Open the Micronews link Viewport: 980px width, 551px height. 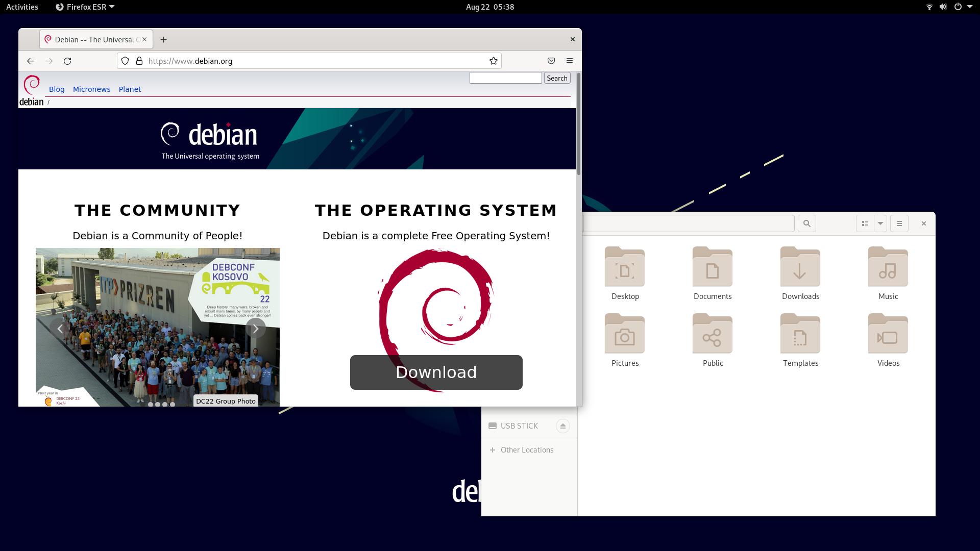[91, 89]
